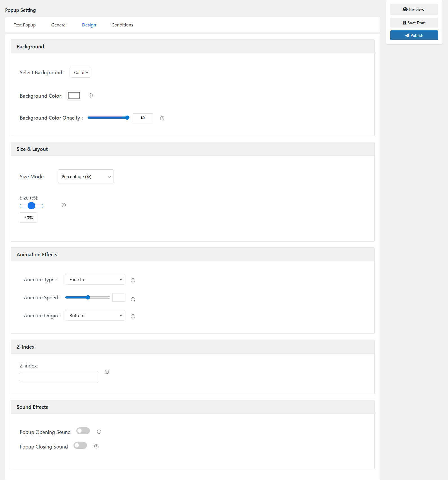Viewport: 448px width, 480px height.
Task: Expand the Animate Type dropdown
Action: click(95, 279)
